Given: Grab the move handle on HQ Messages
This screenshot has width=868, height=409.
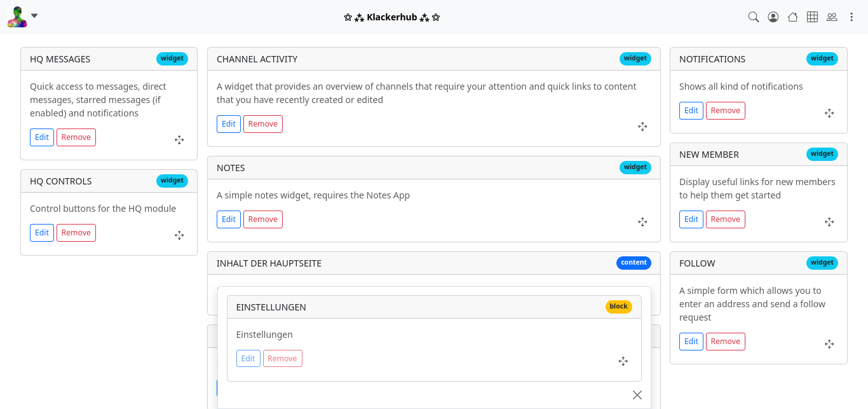Looking at the screenshot, I should [179, 140].
